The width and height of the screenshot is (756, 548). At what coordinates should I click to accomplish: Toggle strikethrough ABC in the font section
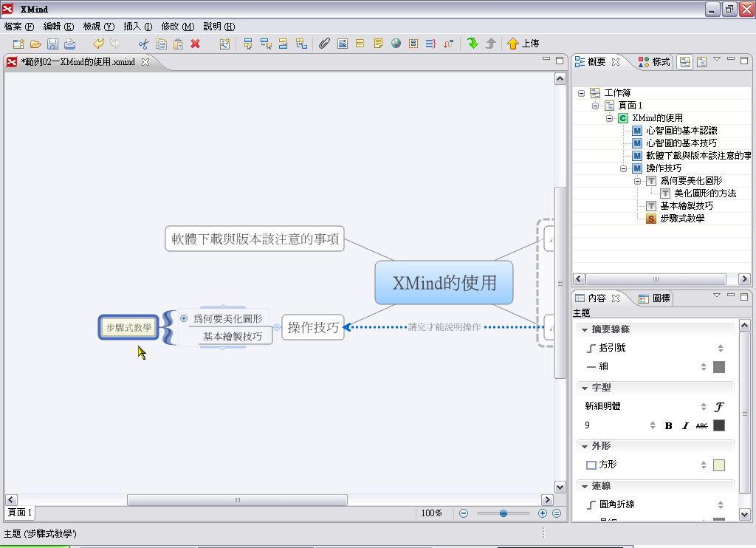[701, 425]
